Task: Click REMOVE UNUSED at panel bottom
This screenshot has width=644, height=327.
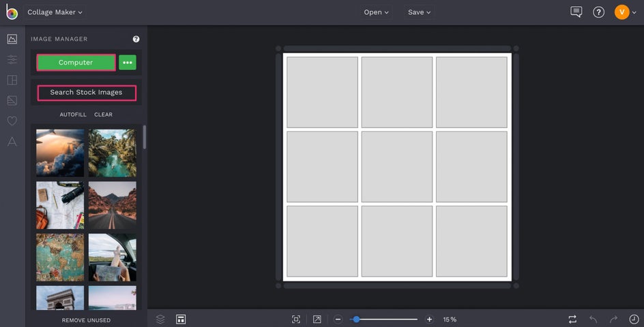Action: click(x=86, y=320)
